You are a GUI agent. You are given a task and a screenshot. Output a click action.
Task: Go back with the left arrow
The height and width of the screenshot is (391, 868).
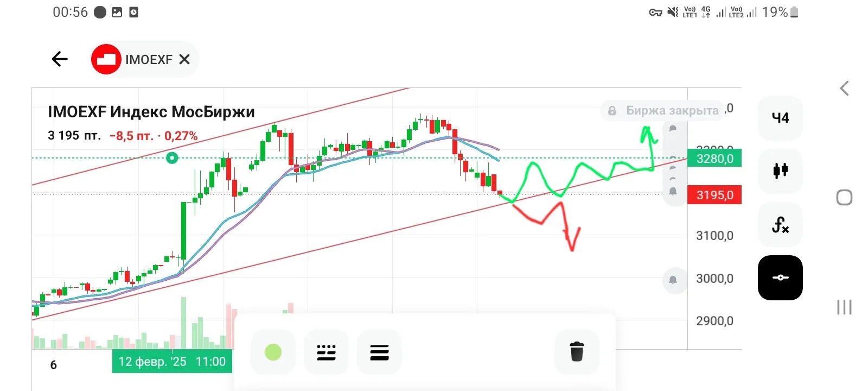(x=60, y=59)
